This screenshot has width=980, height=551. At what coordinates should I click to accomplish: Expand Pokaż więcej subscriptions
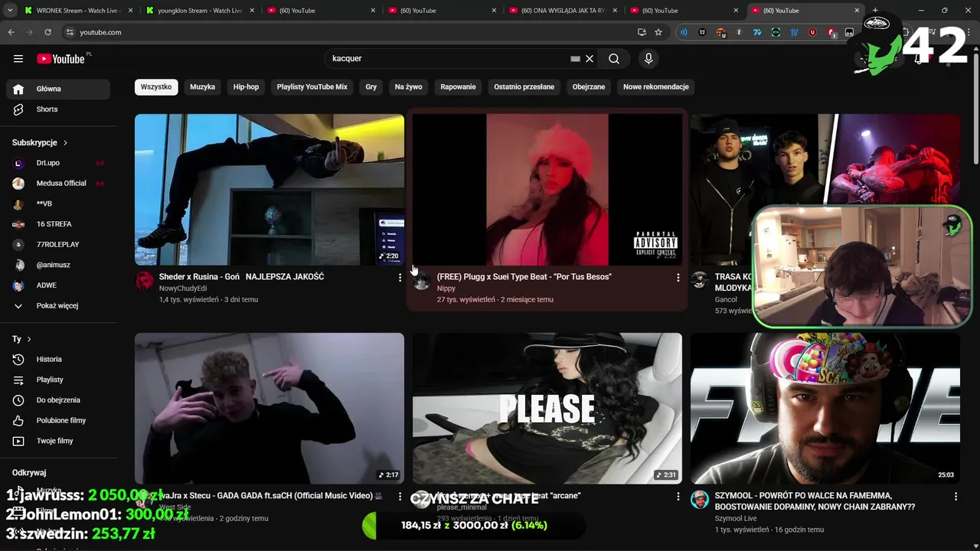coord(58,306)
